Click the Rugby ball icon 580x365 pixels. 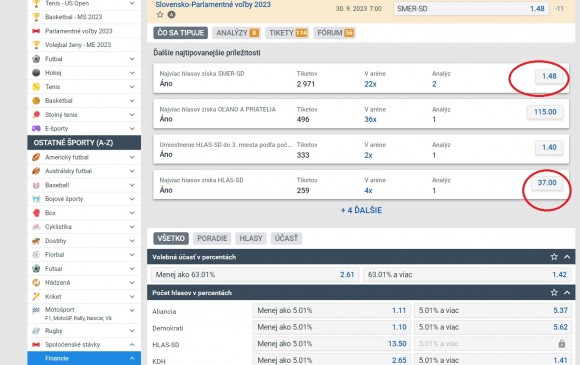coord(36,331)
